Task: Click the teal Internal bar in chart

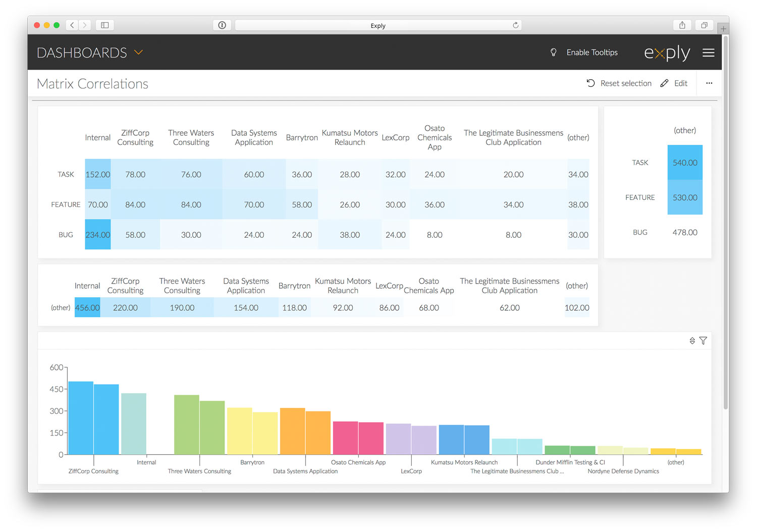Action: click(x=134, y=424)
